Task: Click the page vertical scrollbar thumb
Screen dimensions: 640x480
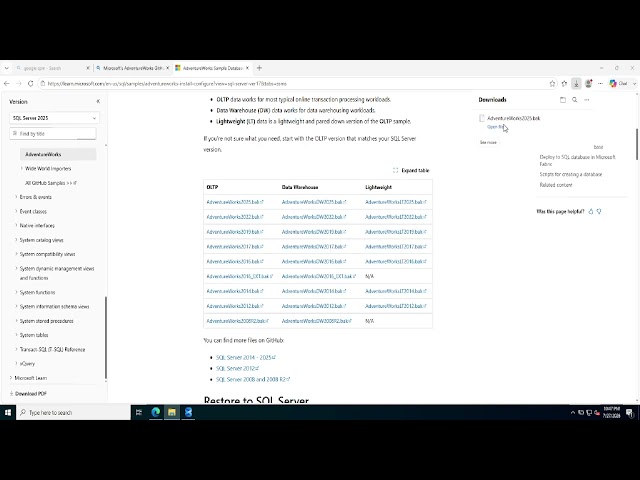Action: click(637, 144)
